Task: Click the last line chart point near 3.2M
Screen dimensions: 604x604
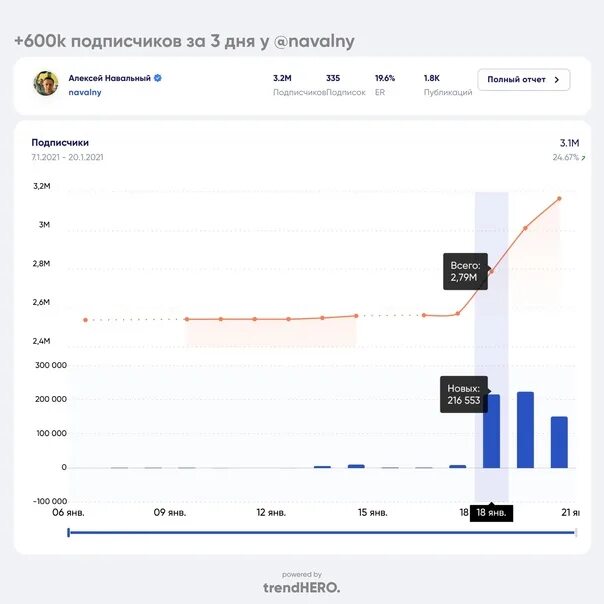Action: pos(559,199)
